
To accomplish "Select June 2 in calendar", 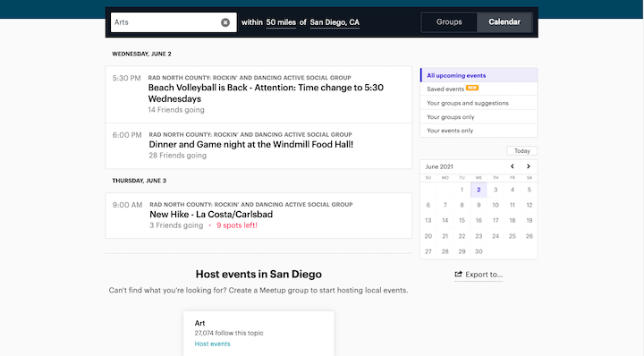I will coord(479,190).
